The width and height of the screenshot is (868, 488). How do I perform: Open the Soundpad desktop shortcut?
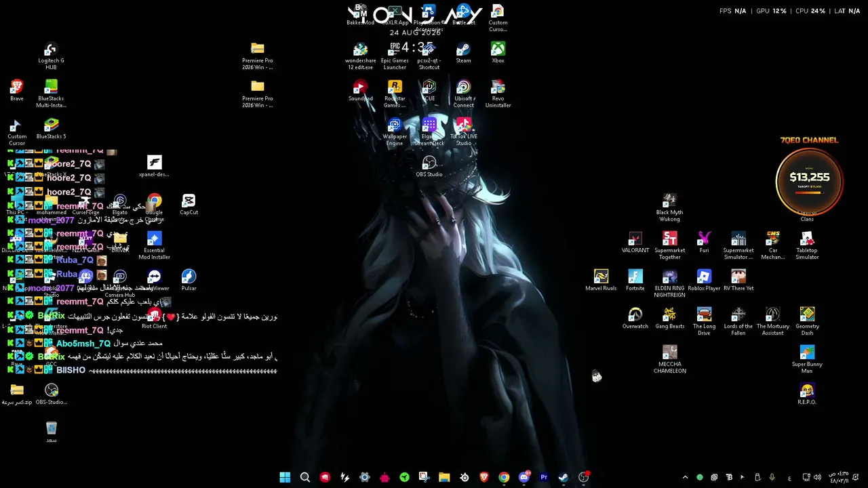(360, 91)
